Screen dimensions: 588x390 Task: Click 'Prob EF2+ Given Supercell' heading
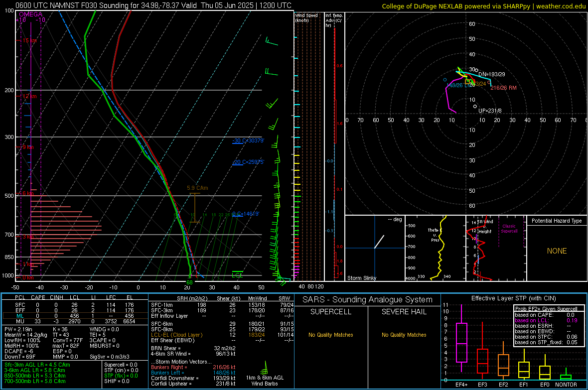(x=546, y=309)
